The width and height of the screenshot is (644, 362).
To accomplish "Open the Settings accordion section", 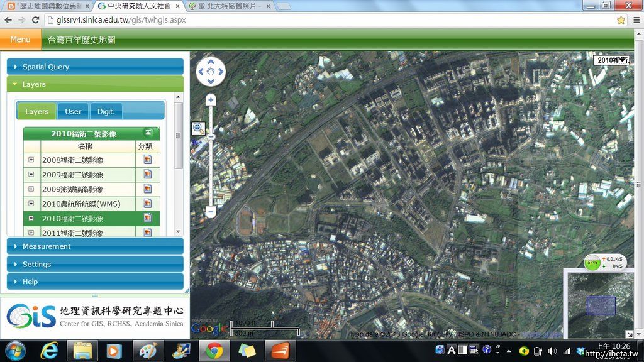I will 95,264.
